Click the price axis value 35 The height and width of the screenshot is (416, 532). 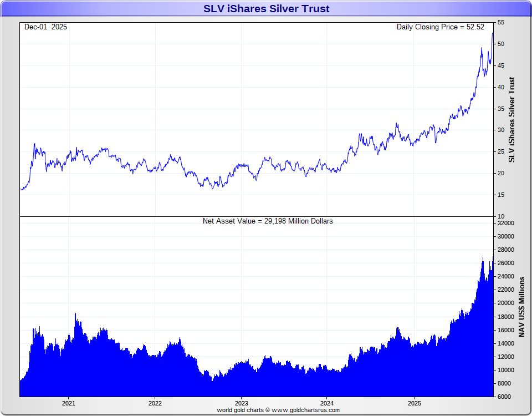(501, 109)
